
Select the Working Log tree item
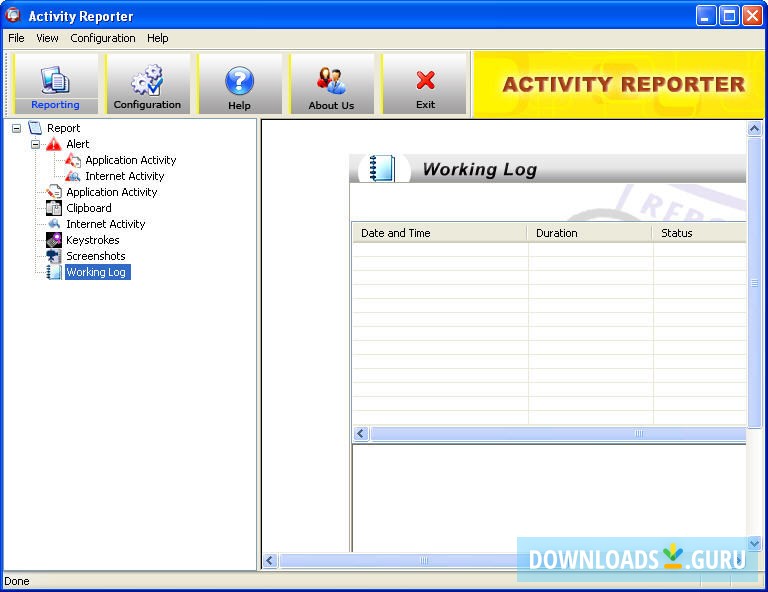pyautogui.click(x=97, y=272)
